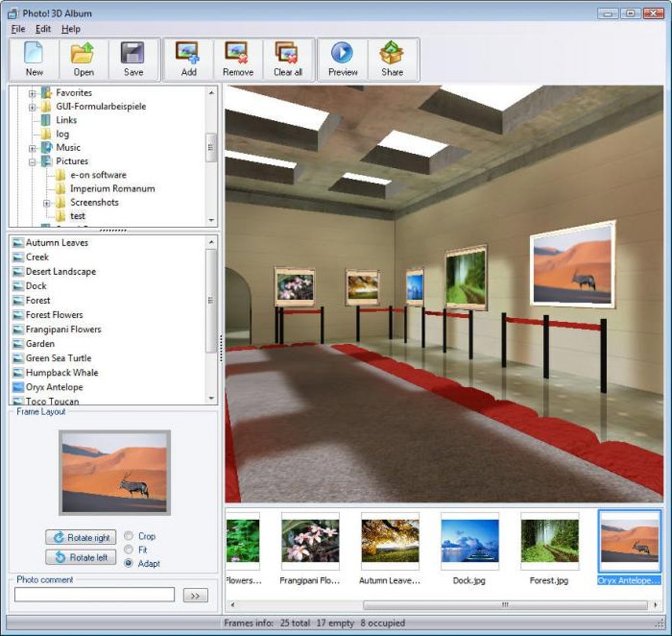Click the folder tree scroll down arrow
Viewport: 672px width, 636px height.
pos(211,220)
